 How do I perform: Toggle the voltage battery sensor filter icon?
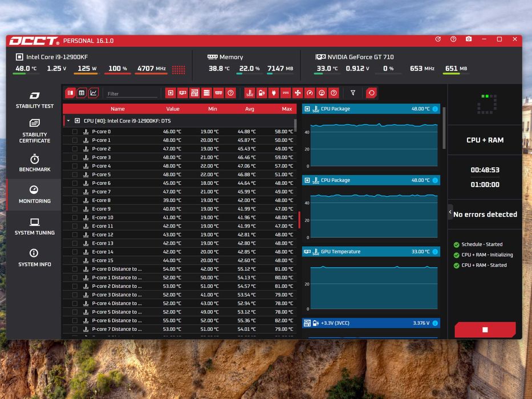coord(262,93)
